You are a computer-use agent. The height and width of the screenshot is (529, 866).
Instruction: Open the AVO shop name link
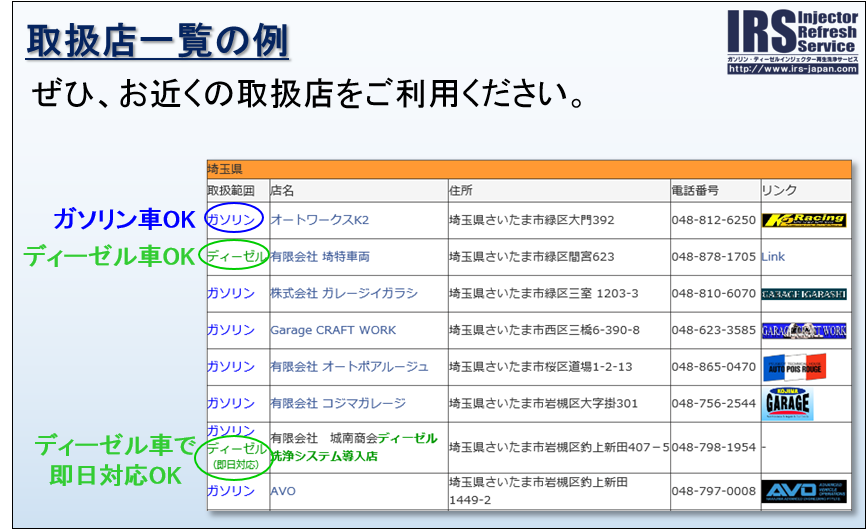tap(283, 491)
